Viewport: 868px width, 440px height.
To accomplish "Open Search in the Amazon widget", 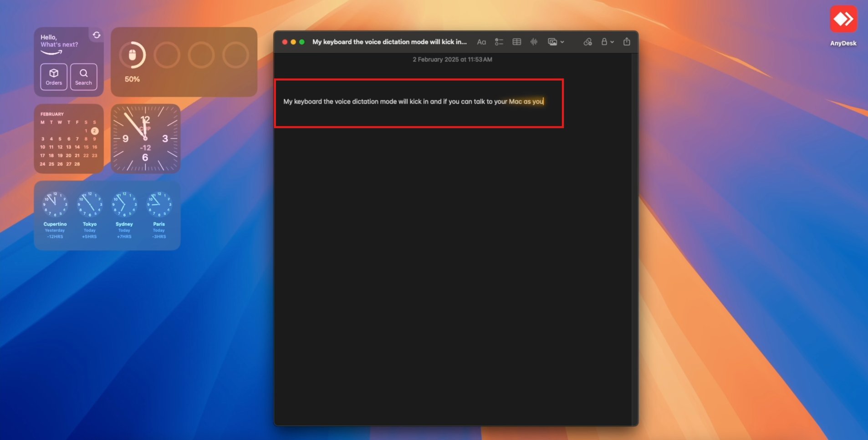I will pyautogui.click(x=83, y=77).
